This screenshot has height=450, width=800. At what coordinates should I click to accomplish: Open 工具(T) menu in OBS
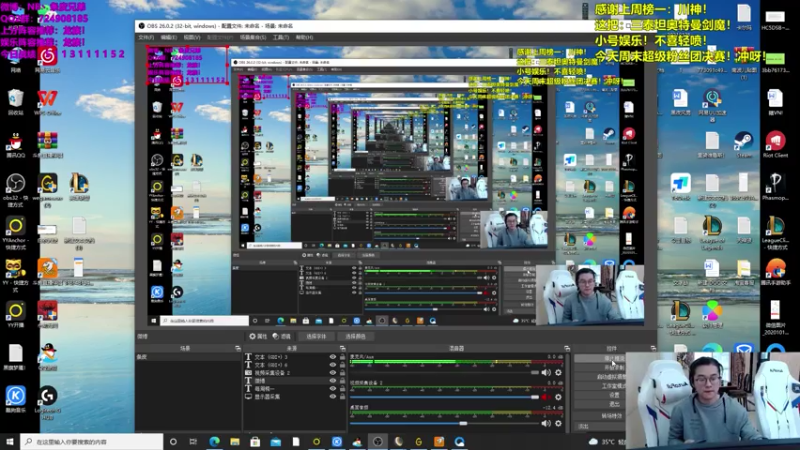[x=281, y=37]
